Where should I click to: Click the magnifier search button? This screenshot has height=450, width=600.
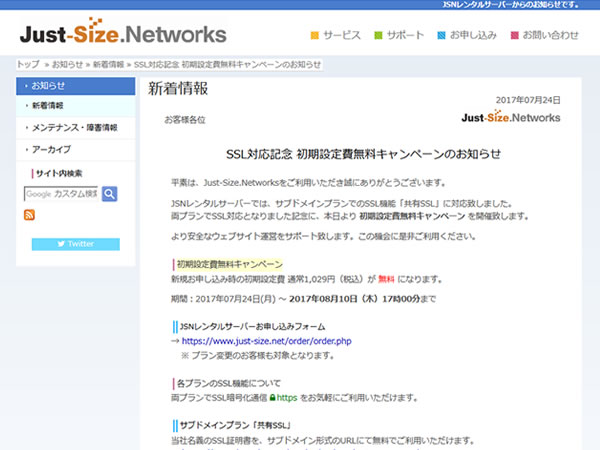click(109, 194)
